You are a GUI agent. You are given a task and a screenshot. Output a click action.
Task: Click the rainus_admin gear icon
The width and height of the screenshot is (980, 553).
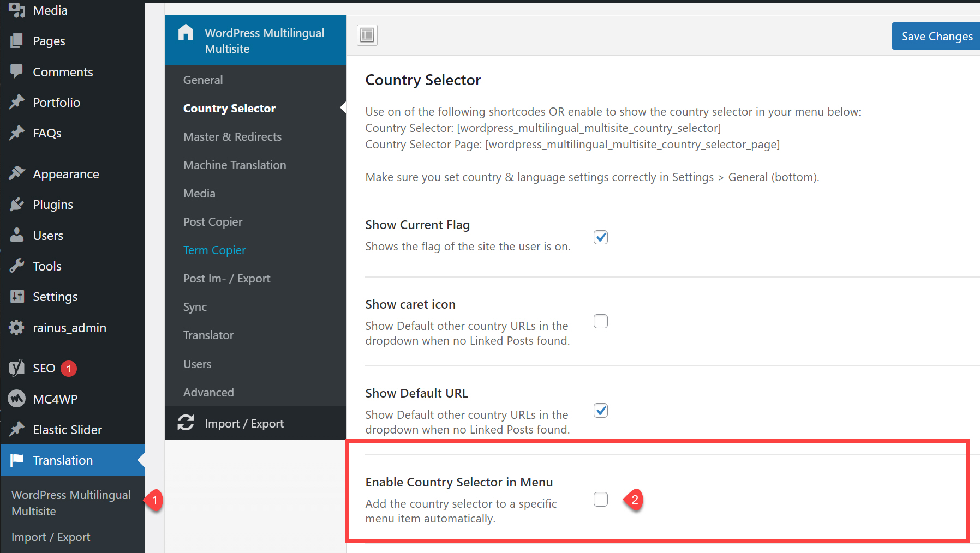point(17,327)
